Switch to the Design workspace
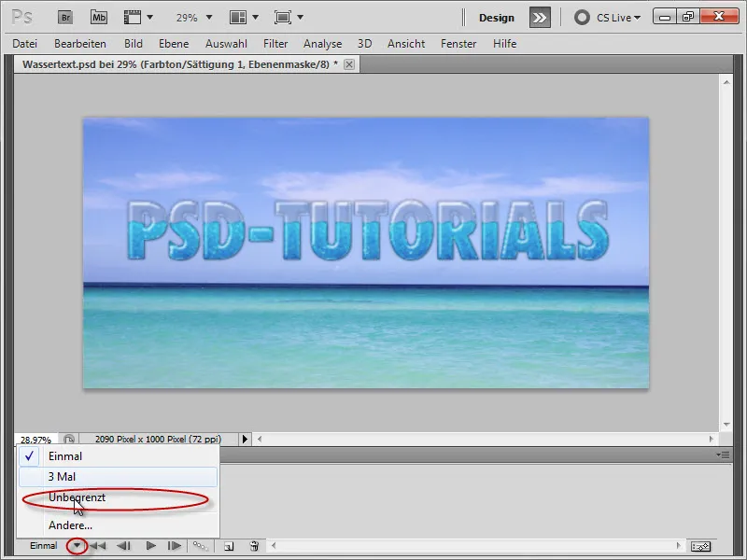The width and height of the screenshot is (747, 560). pyautogui.click(x=497, y=18)
